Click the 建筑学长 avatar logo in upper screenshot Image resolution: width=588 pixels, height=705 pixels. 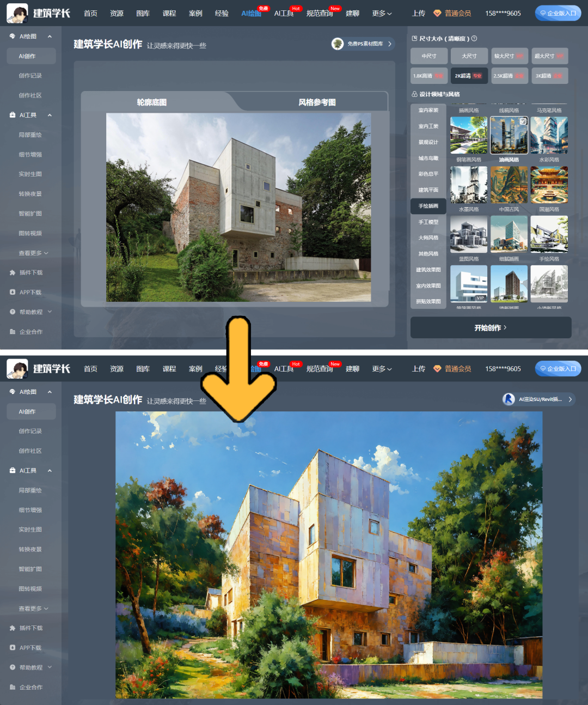(17, 13)
